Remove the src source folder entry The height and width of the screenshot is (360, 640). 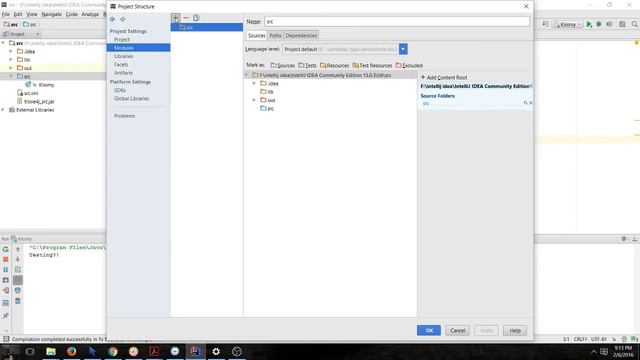coord(531,103)
